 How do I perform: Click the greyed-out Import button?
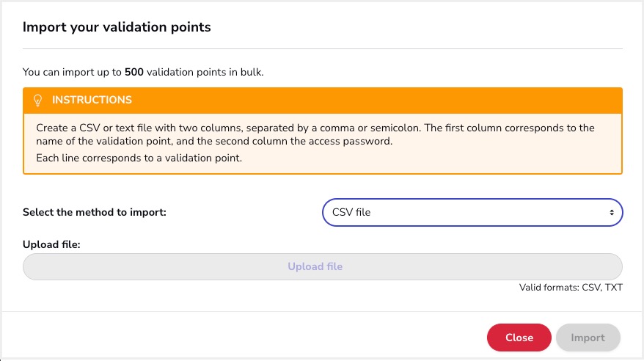click(x=588, y=338)
